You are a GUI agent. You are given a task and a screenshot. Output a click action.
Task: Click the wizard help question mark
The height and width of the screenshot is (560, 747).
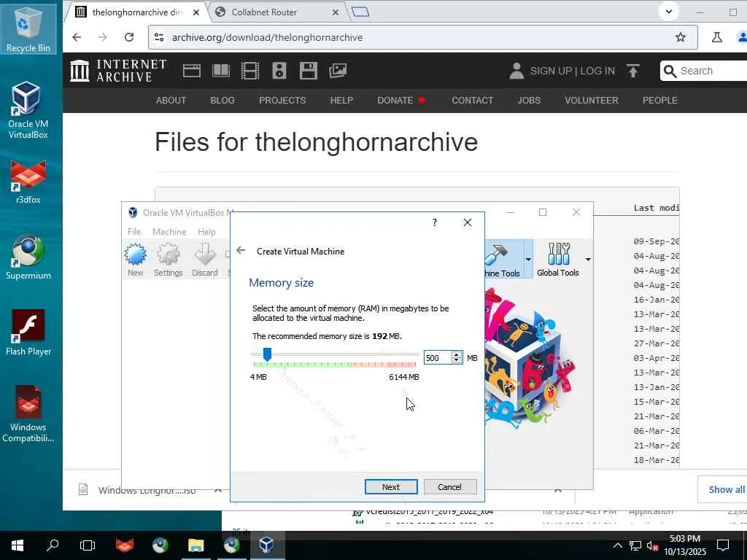tap(435, 222)
